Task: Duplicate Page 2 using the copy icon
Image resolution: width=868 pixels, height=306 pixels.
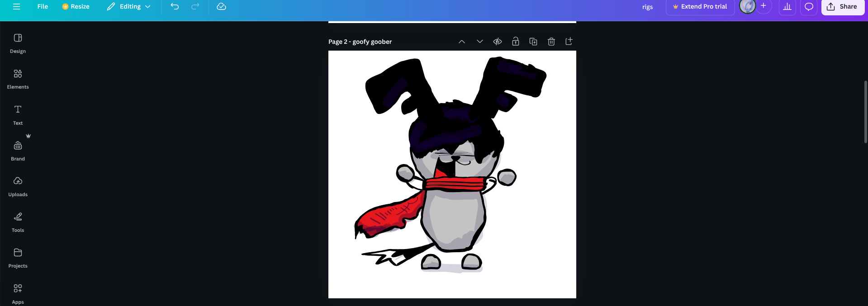Action: coord(533,42)
